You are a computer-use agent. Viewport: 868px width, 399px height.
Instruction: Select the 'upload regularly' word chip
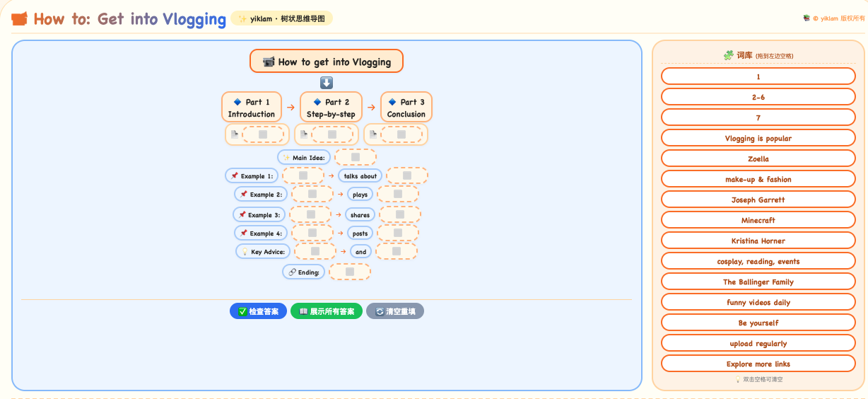pos(758,343)
